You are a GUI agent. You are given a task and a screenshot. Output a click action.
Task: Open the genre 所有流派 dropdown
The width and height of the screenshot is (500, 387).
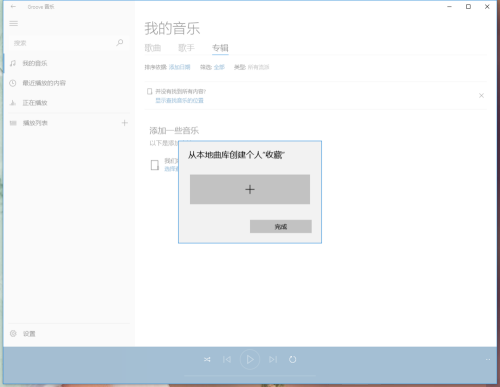[259, 67]
